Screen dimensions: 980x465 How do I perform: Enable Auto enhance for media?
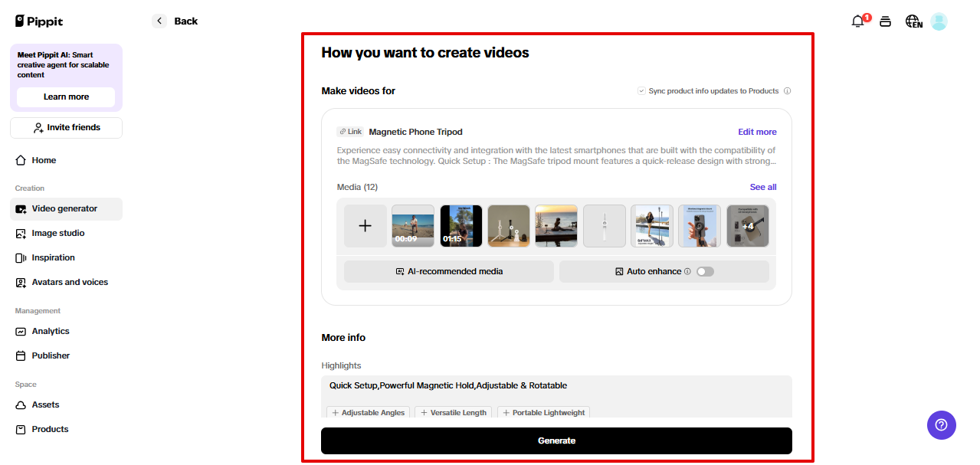coord(705,271)
